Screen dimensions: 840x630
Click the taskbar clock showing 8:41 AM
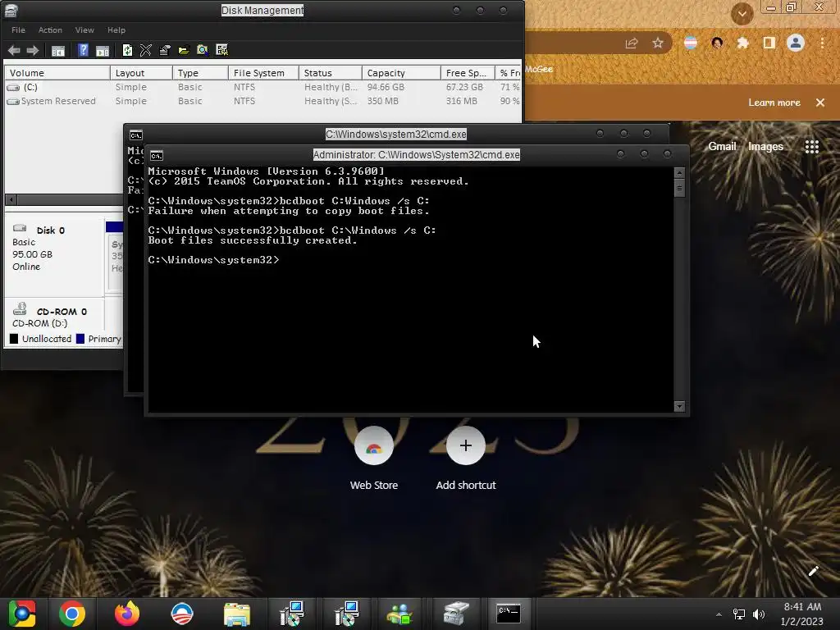(802, 614)
